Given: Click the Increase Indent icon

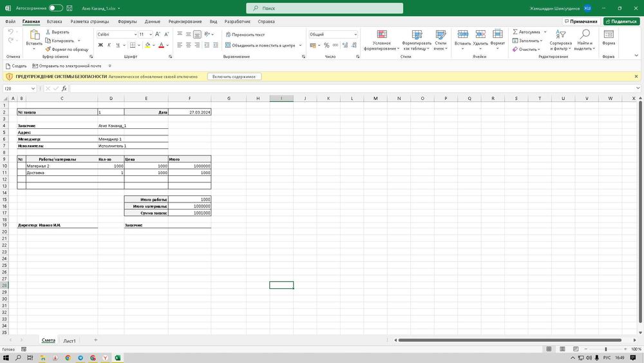Looking at the screenshot, I should point(216,45).
